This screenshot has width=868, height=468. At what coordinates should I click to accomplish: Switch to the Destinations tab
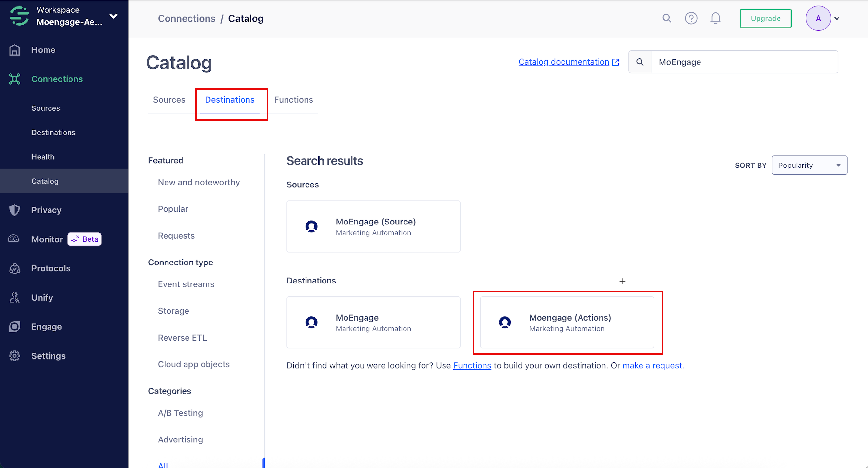229,100
